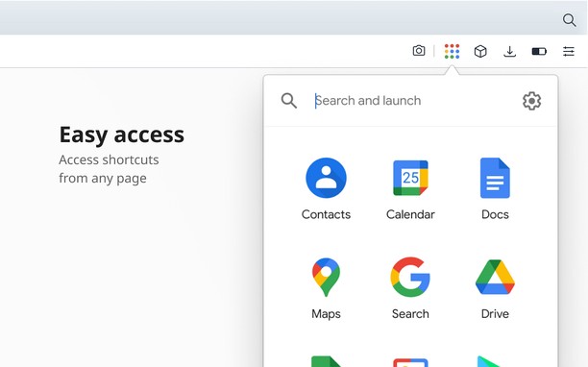Image resolution: width=588 pixels, height=367 pixels.
Task: Launch Google Drive shortcut
Action: (495, 288)
